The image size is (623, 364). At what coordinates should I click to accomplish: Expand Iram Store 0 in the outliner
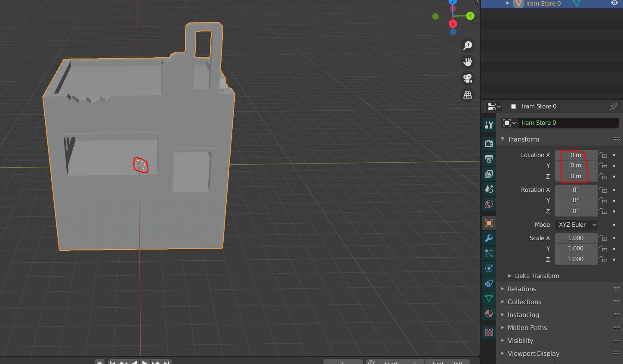pos(508,3)
